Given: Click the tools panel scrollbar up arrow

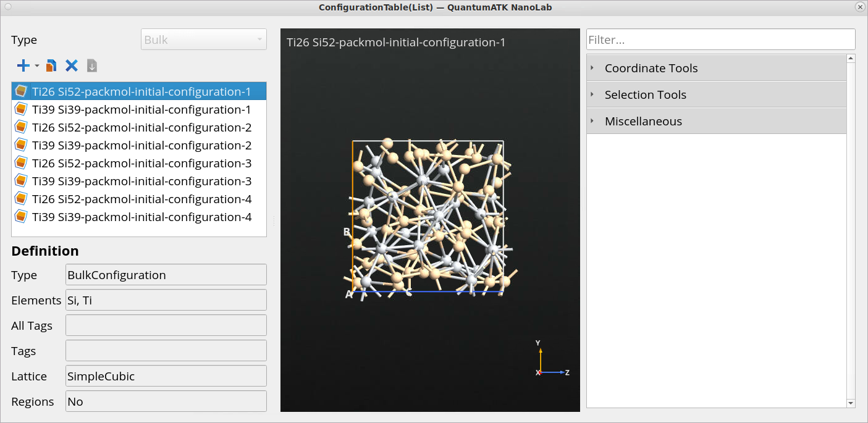Looking at the screenshot, I should (x=851, y=59).
